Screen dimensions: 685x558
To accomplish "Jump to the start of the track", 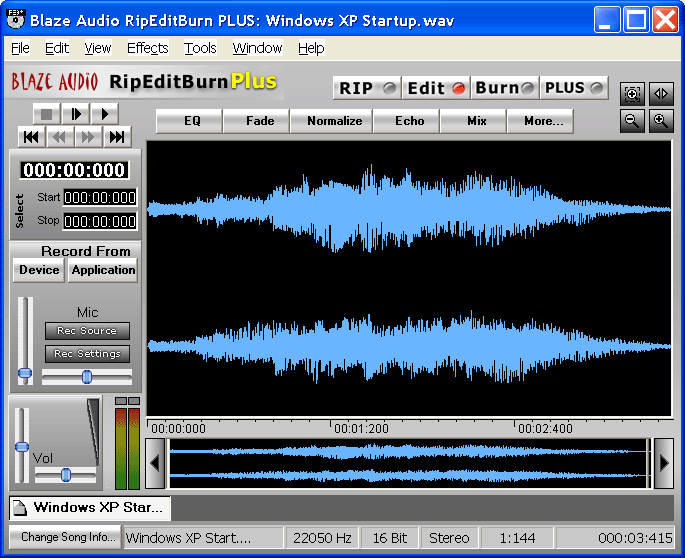I will (x=31, y=137).
